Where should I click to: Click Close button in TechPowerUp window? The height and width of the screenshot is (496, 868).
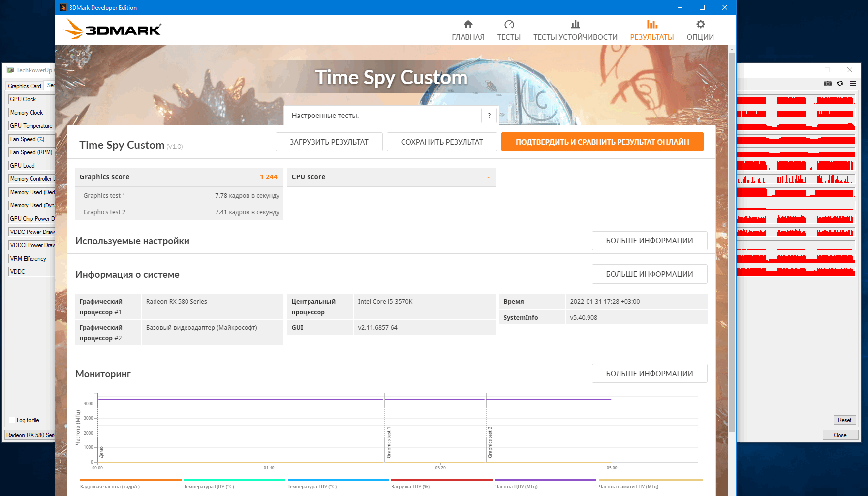click(x=840, y=435)
